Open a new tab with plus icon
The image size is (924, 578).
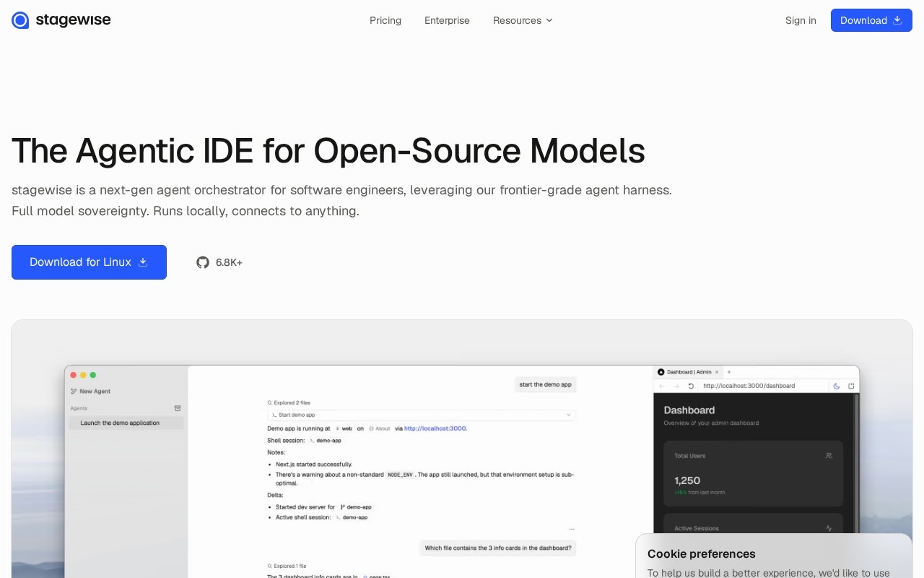point(729,372)
